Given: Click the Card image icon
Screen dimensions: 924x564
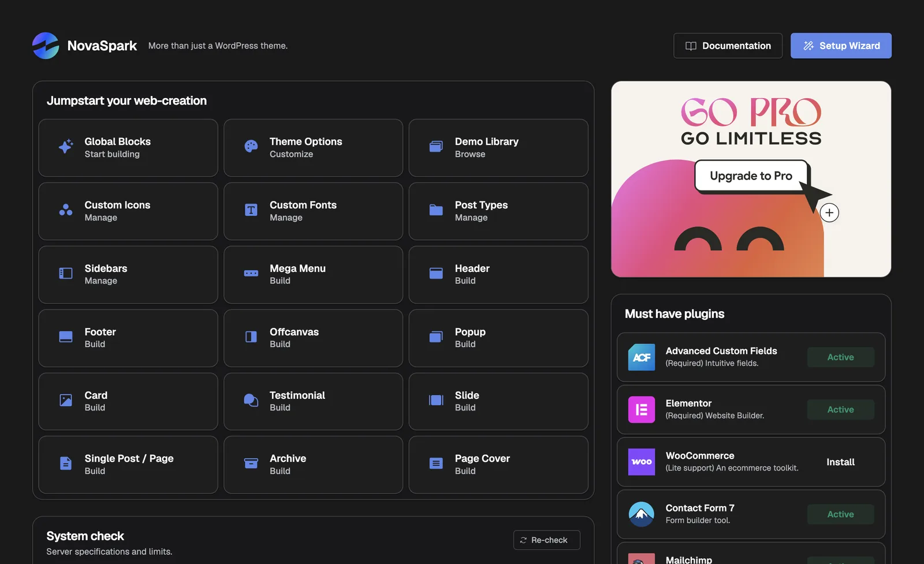Looking at the screenshot, I should pos(66,401).
